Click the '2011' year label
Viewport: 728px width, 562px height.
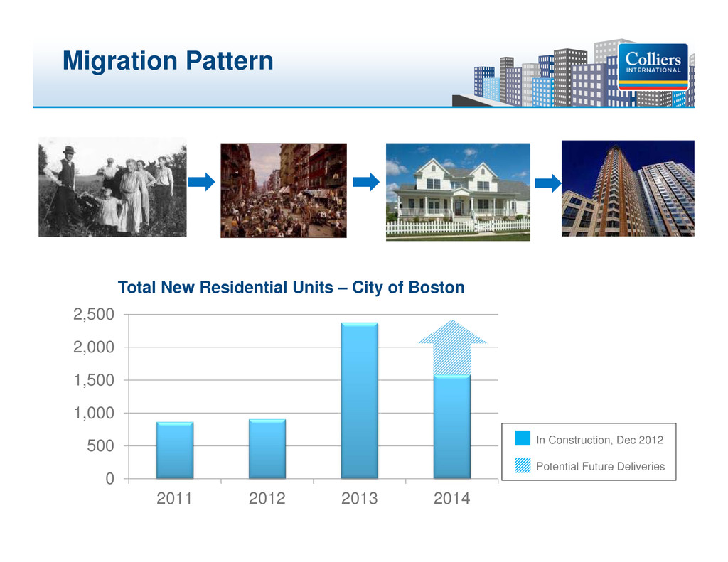[174, 499]
